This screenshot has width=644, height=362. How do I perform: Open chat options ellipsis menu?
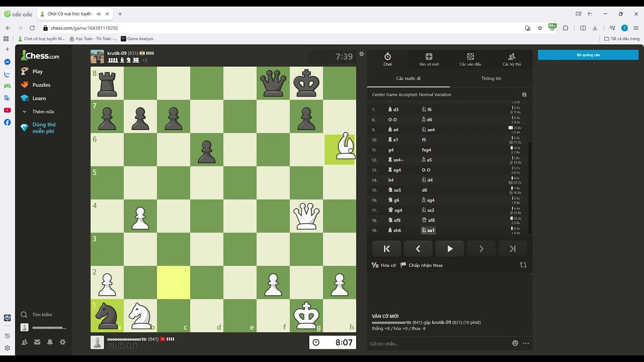click(526, 343)
